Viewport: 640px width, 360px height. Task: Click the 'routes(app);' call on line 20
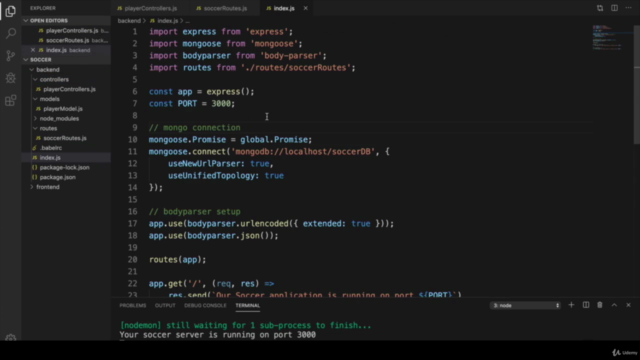coord(178,259)
